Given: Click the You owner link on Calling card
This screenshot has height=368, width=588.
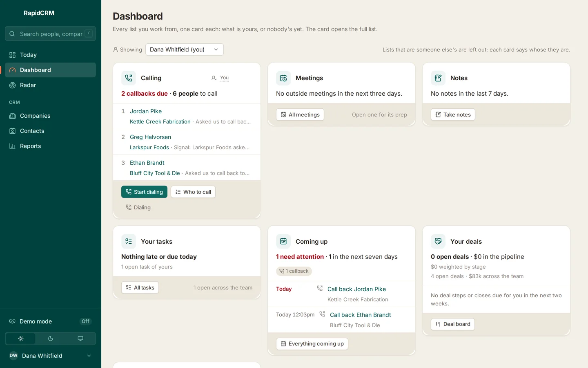Looking at the screenshot, I should [224, 78].
